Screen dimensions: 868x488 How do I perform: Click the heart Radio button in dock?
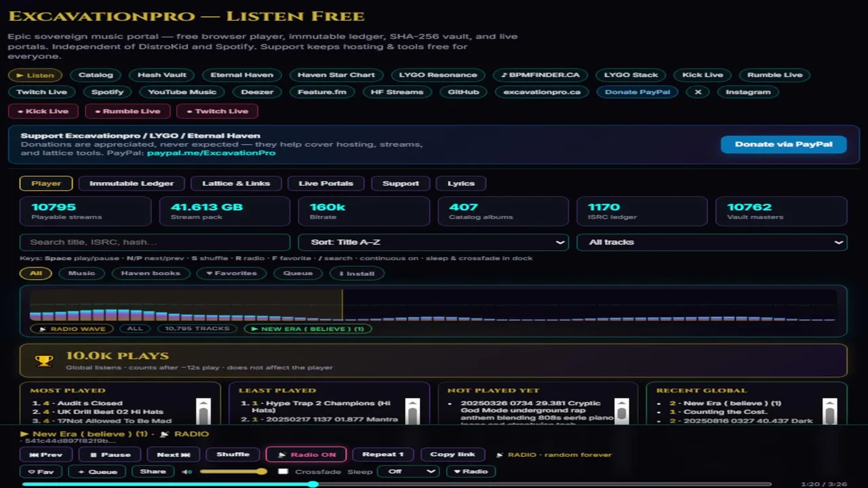coord(471,472)
